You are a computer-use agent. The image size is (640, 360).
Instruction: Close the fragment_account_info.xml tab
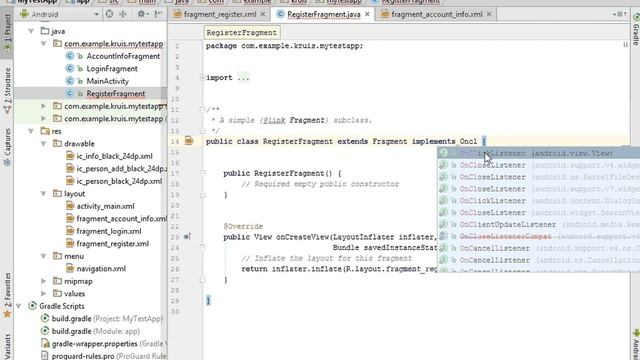tap(489, 14)
